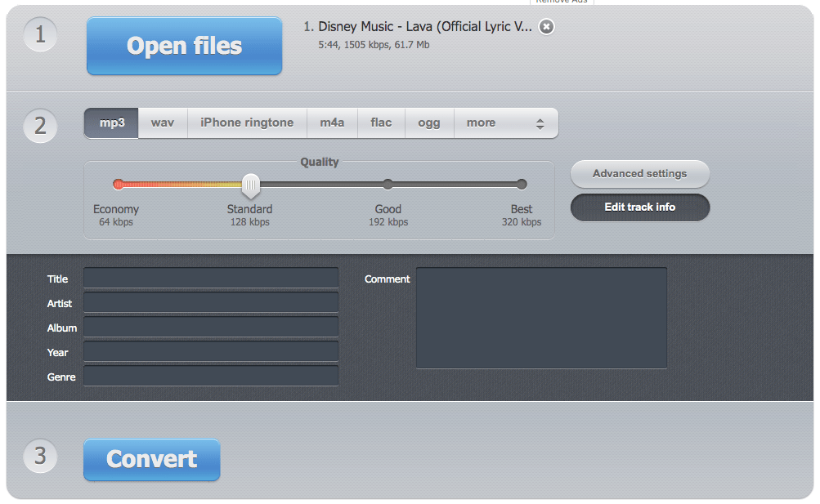The width and height of the screenshot is (820, 504).
Task: Switch to the wav format
Action: coord(162,123)
